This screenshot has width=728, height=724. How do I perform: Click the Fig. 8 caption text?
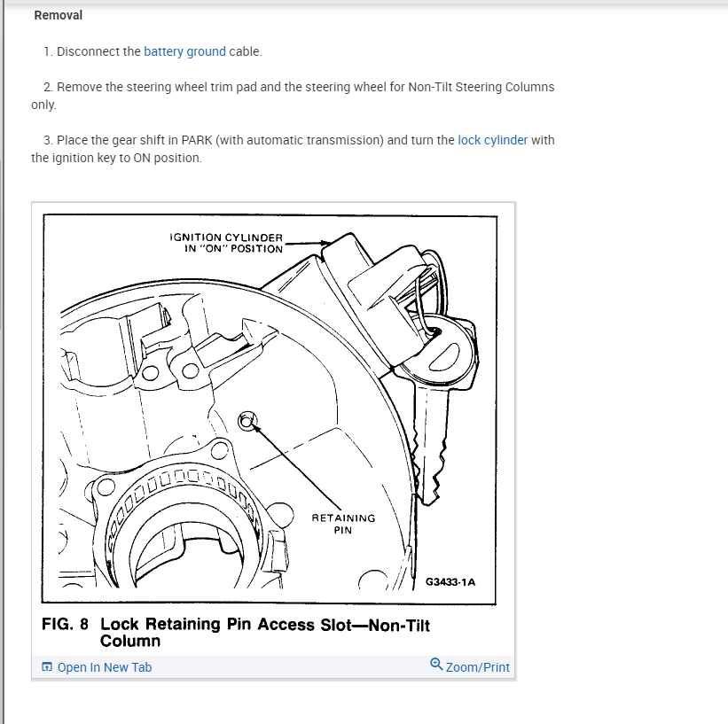pyautogui.click(x=236, y=632)
